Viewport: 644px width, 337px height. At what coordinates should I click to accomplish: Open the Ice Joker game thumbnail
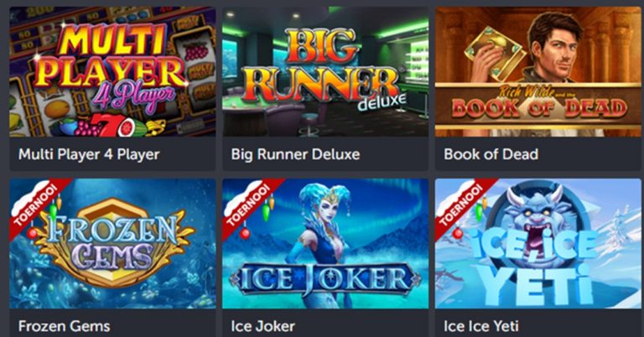(x=325, y=243)
